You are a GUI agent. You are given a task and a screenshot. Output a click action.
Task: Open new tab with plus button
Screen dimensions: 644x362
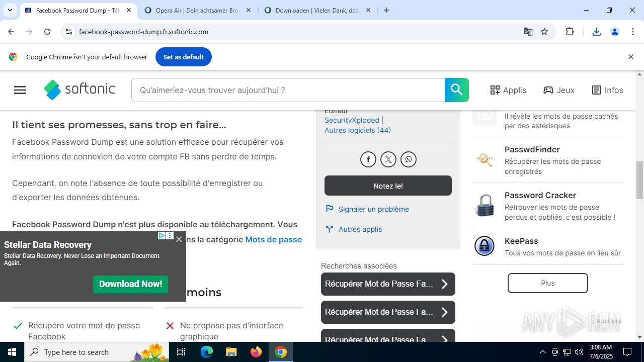386,10
